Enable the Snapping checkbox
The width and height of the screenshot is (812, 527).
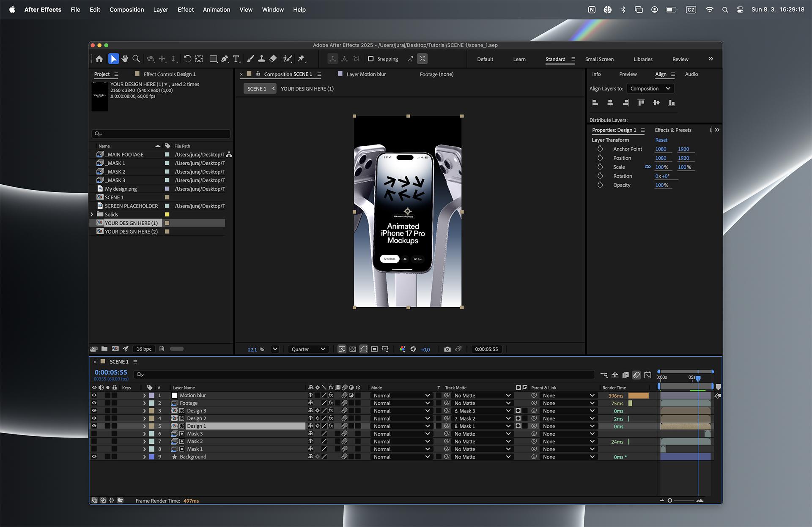pyautogui.click(x=370, y=59)
